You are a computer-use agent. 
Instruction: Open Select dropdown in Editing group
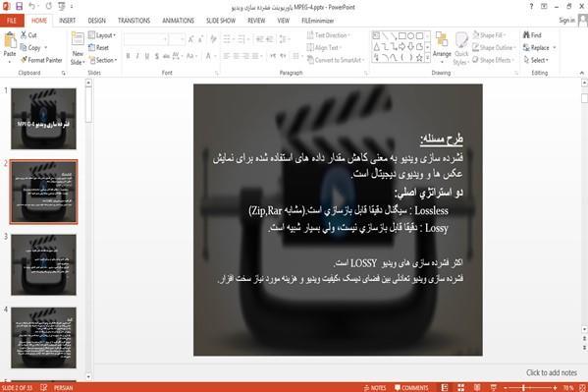pyautogui.click(x=536, y=60)
